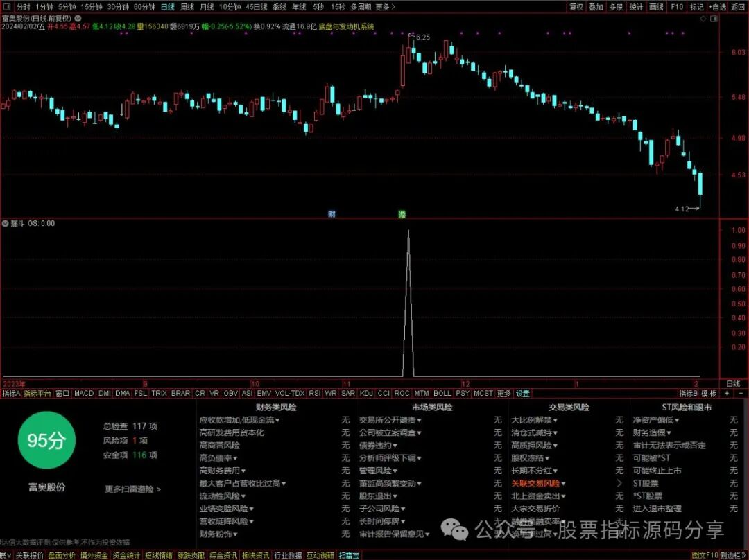Click the 统计 statistics button
Screen dimensions: 749x560
pyautogui.click(x=636, y=7)
